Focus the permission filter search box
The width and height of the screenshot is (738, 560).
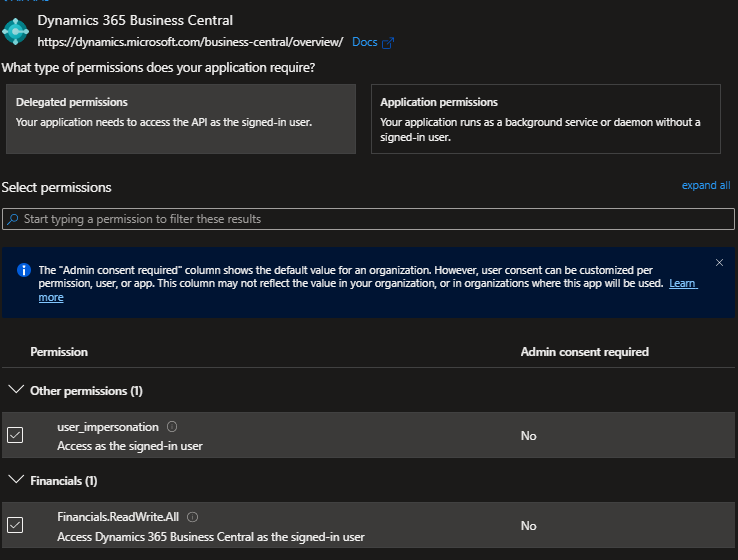(x=368, y=219)
